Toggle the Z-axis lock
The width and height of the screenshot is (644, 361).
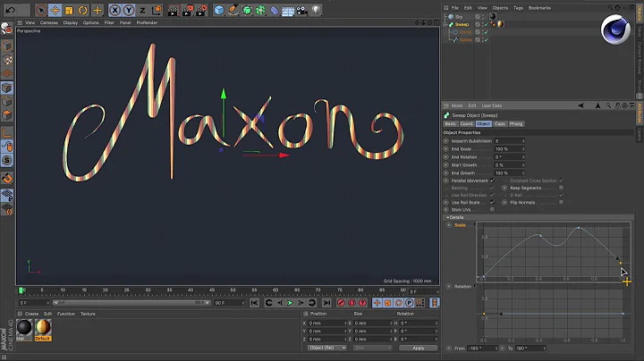point(142,10)
